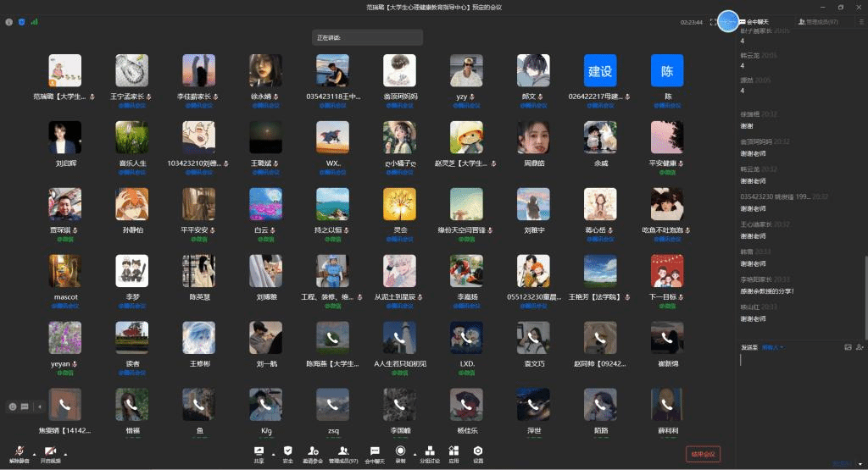
Task: Open Manage Members (97) tab in side panel
Action: coord(818,22)
